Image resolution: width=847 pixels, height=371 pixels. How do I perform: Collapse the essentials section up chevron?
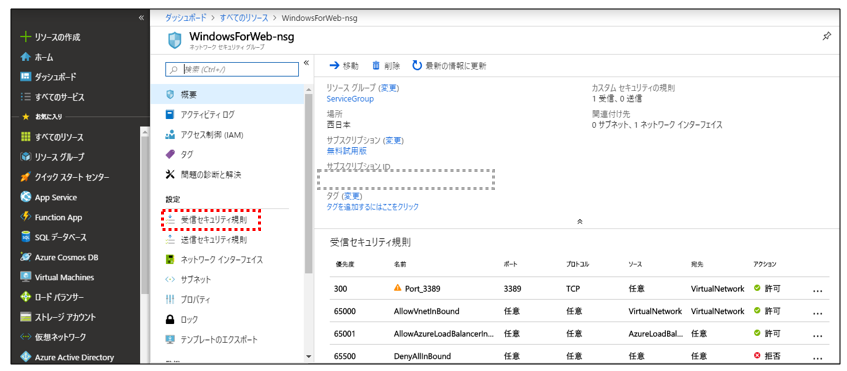(580, 221)
